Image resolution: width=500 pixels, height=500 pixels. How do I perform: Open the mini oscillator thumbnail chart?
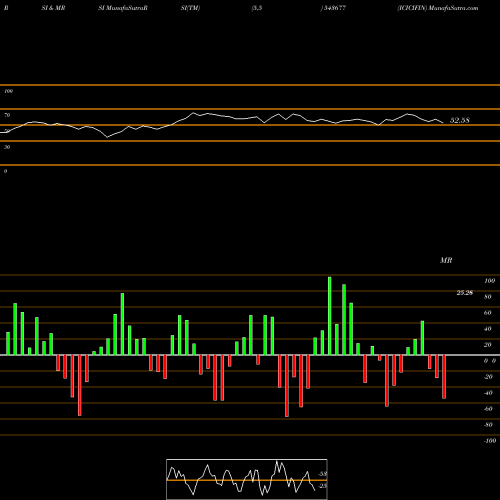[x=247, y=479]
